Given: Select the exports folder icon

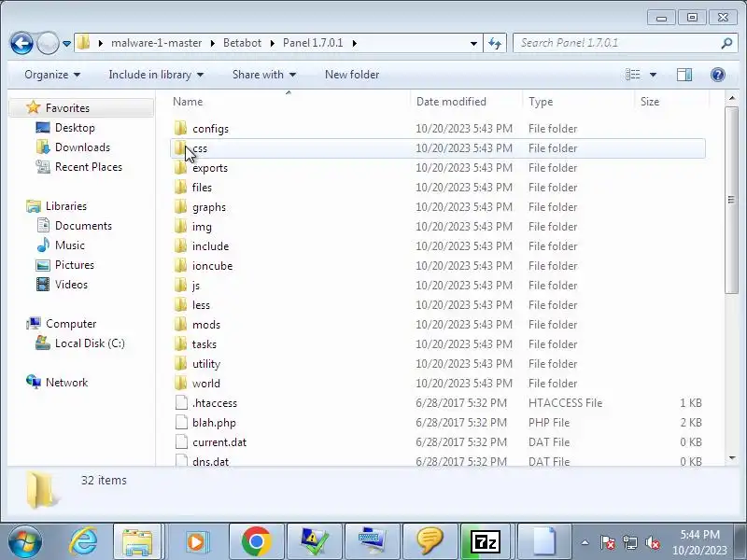Looking at the screenshot, I should click(180, 168).
